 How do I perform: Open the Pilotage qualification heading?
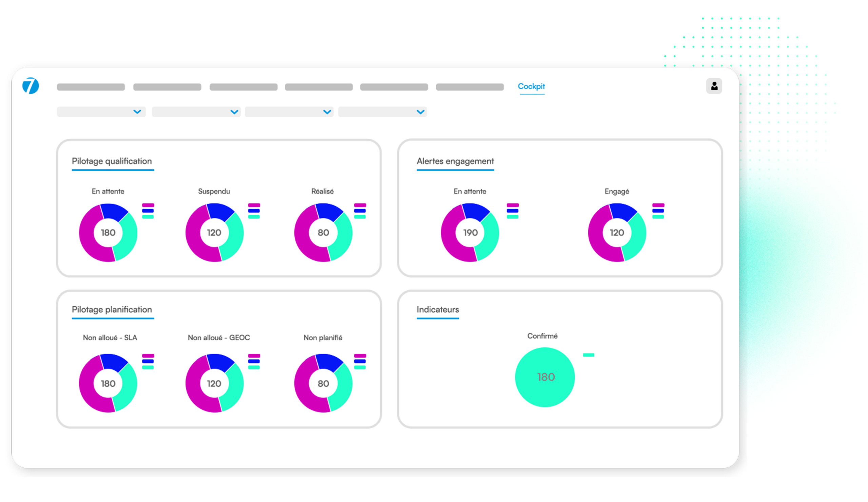pyautogui.click(x=112, y=161)
